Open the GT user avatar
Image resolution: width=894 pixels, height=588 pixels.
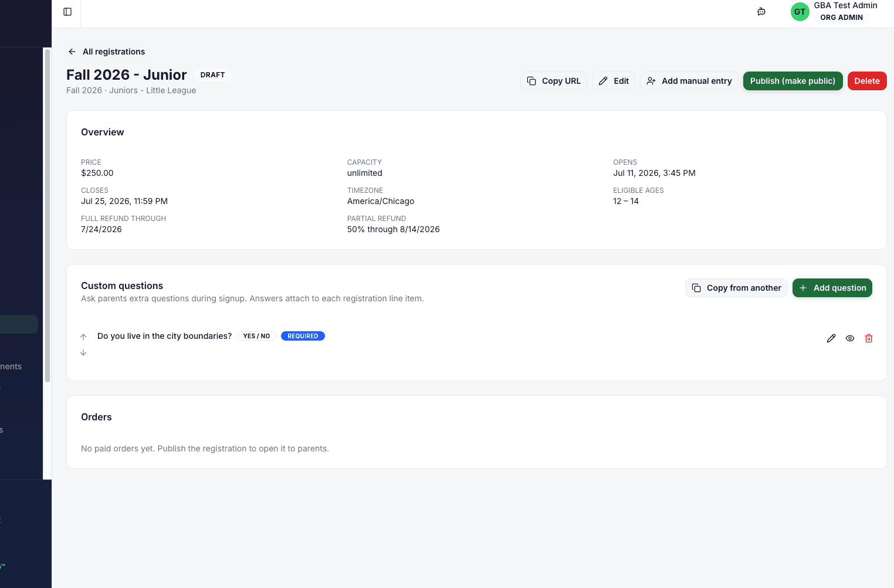(800, 12)
